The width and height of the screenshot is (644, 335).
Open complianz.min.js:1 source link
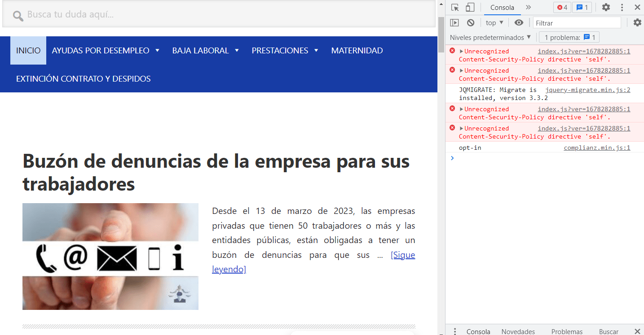[x=597, y=148]
